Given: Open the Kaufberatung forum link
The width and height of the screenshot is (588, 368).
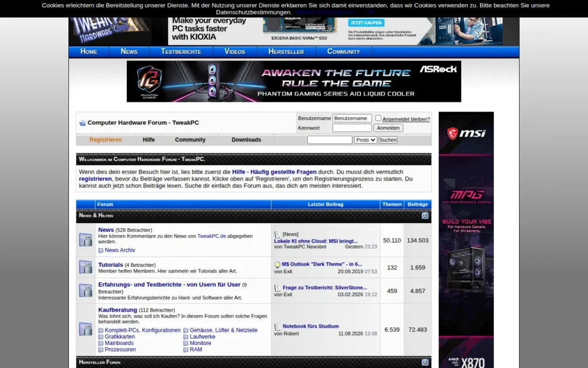Looking at the screenshot, I should tap(117, 310).
